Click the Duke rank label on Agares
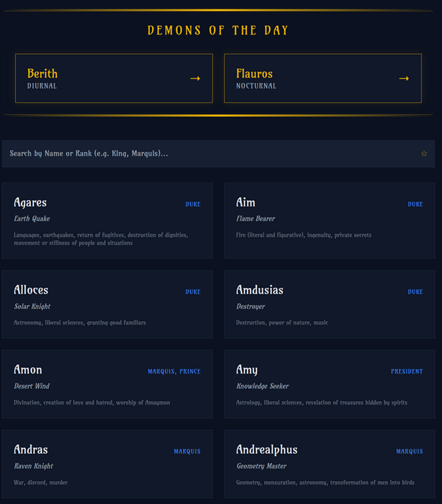The image size is (442, 504). (x=193, y=204)
